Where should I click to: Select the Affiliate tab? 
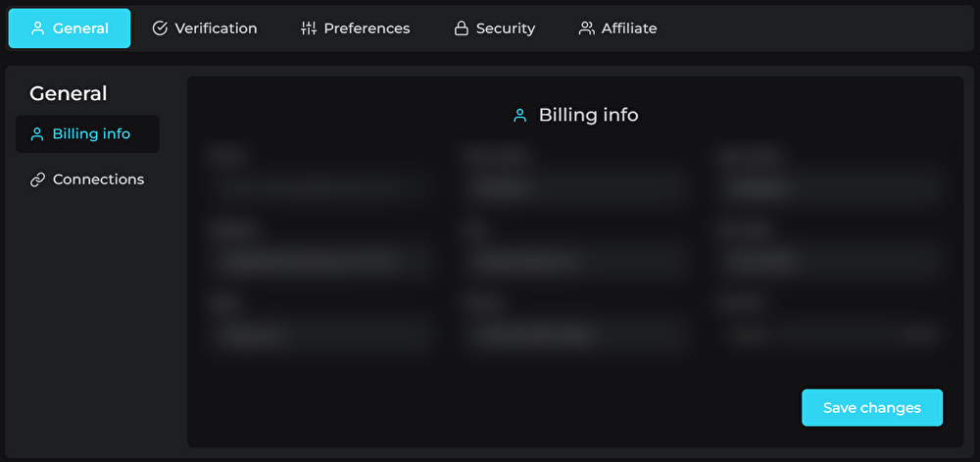tap(628, 28)
